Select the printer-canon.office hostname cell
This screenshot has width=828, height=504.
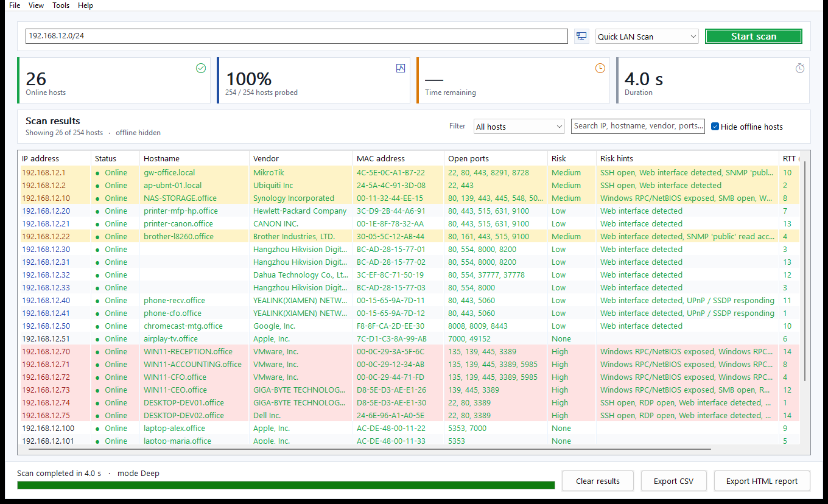[194, 223]
